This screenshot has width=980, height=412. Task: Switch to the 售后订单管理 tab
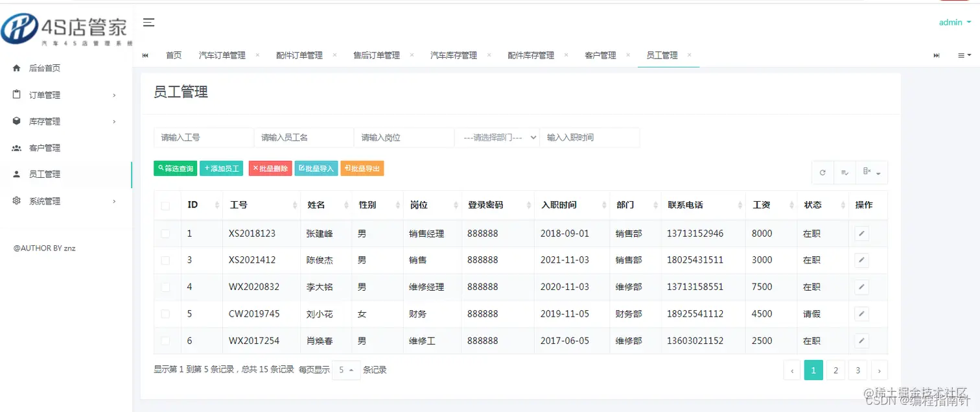click(377, 55)
